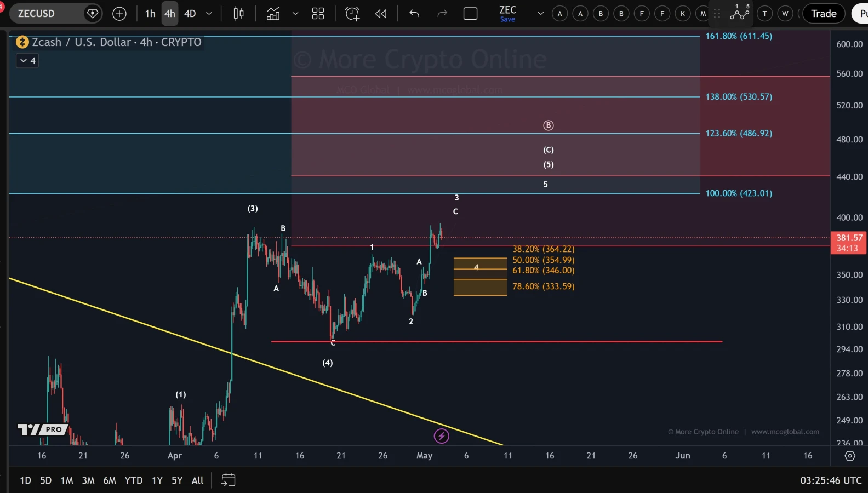This screenshot has height=493, width=868.
Task: Select the Elliott wave 1-5 drawing tool
Action: (740, 12)
